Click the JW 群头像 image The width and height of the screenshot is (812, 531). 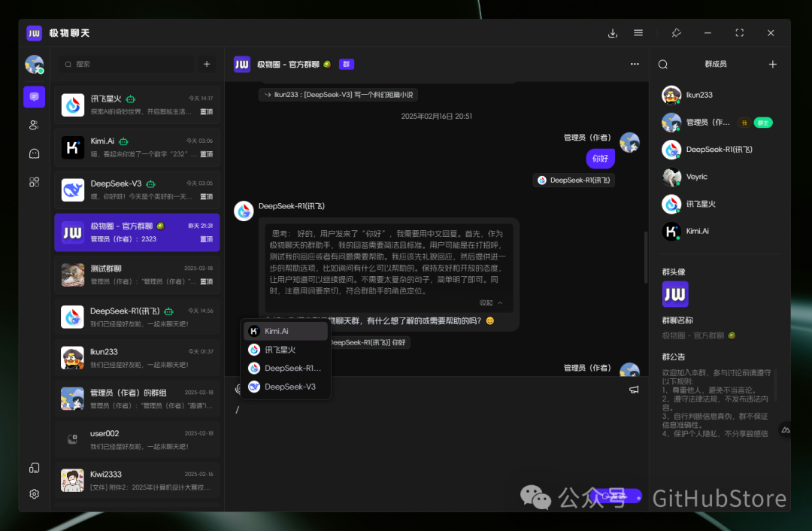[x=675, y=294]
